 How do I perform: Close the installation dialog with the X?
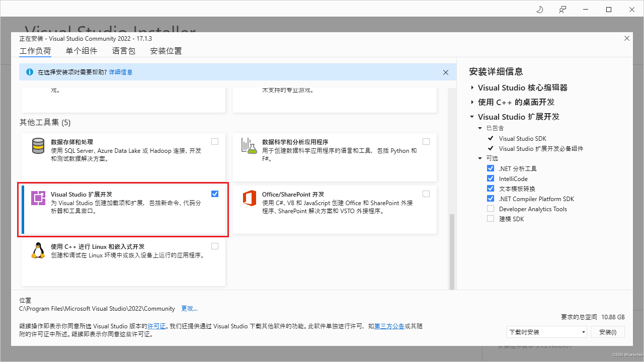pyautogui.click(x=627, y=38)
